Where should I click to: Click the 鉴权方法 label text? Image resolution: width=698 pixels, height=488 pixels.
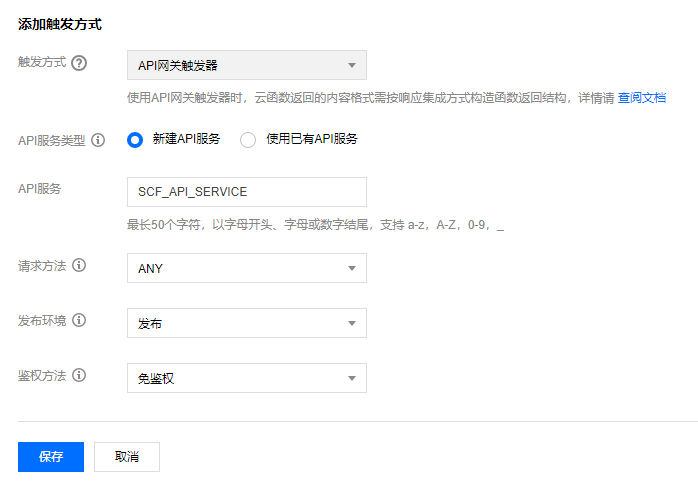point(42,375)
